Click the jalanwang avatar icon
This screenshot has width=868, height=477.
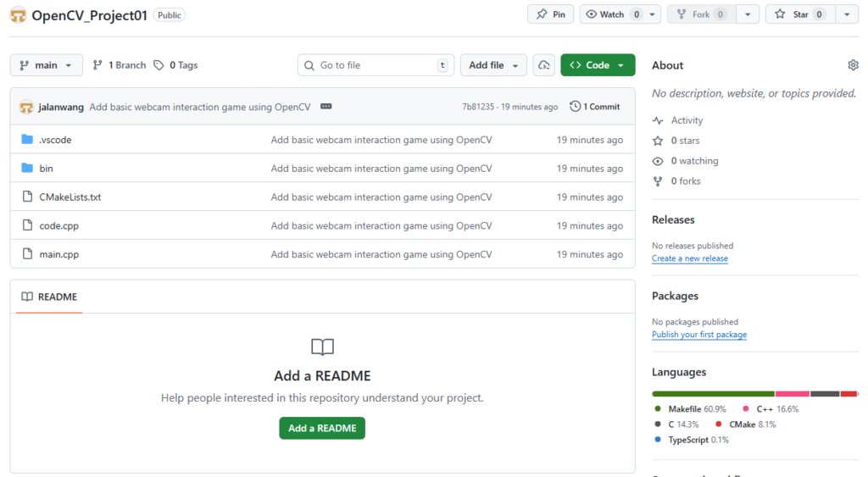coord(26,107)
